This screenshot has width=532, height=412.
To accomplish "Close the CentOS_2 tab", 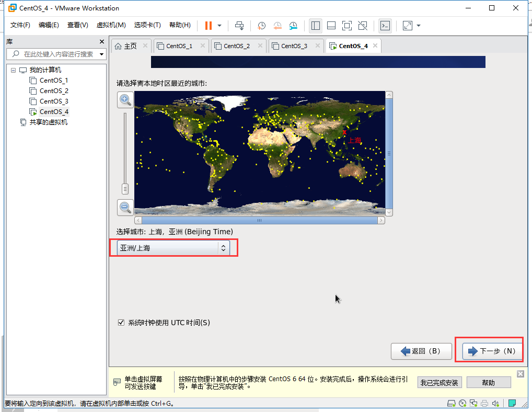I will 260,45.
